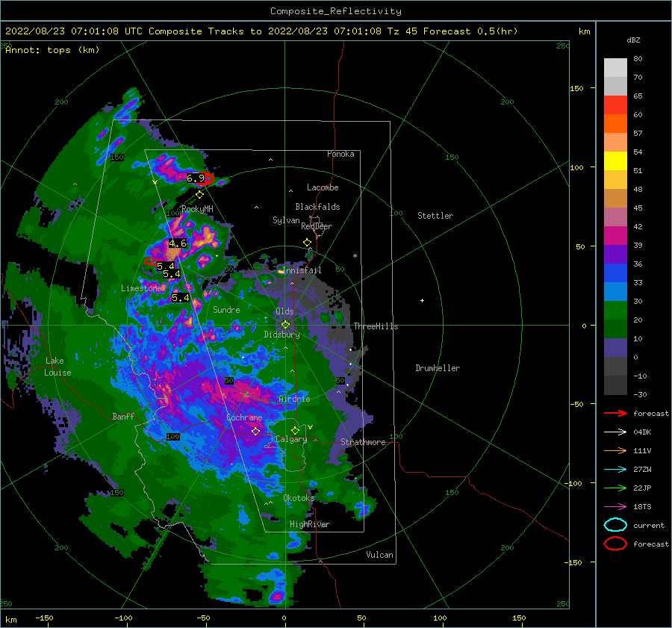Click the 'Annot: tops (km)' annotation text
The height and width of the screenshot is (628, 672).
[52, 50]
